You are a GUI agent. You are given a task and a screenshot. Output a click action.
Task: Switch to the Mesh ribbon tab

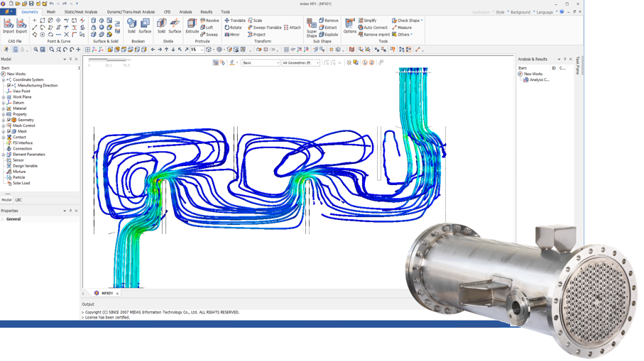pyautogui.click(x=51, y=12)
